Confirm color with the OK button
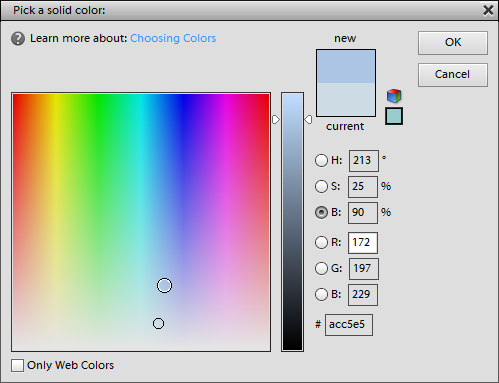Screen dimensions: 499x383 (453, 43)
